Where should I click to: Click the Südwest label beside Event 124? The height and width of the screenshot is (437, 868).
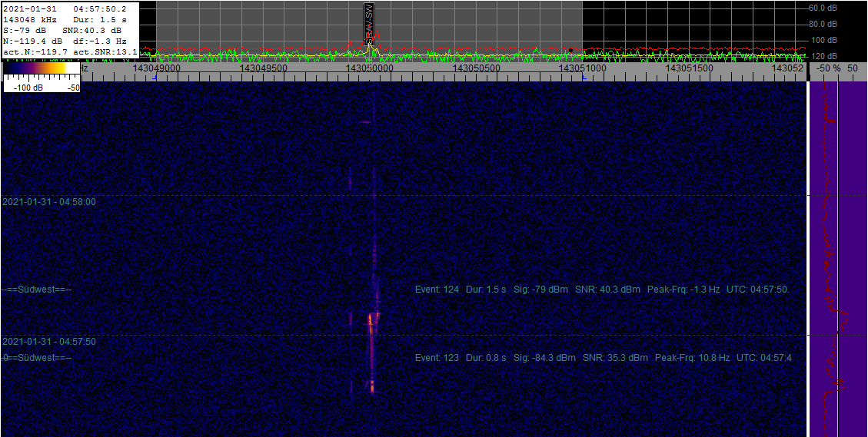(x=37, y=290)
